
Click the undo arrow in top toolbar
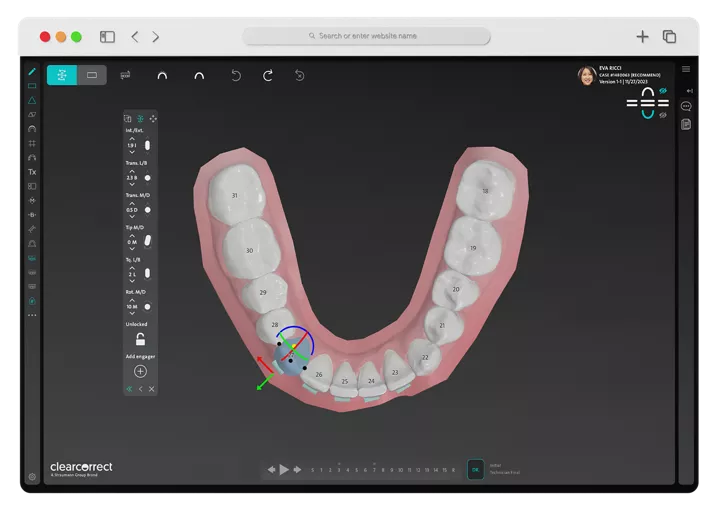click(236, 75)
